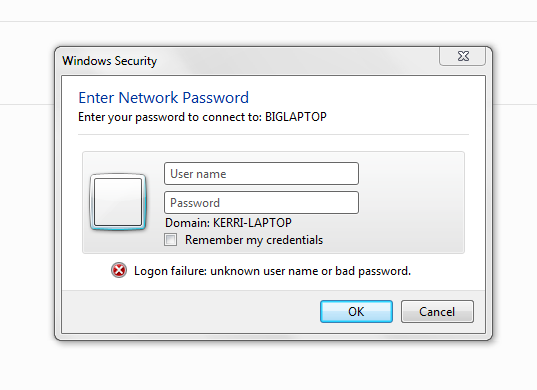The height and width of the screenshot is (390, 537).
Task: Click the 'Logon failure' error message text
Action: [272, 271]
